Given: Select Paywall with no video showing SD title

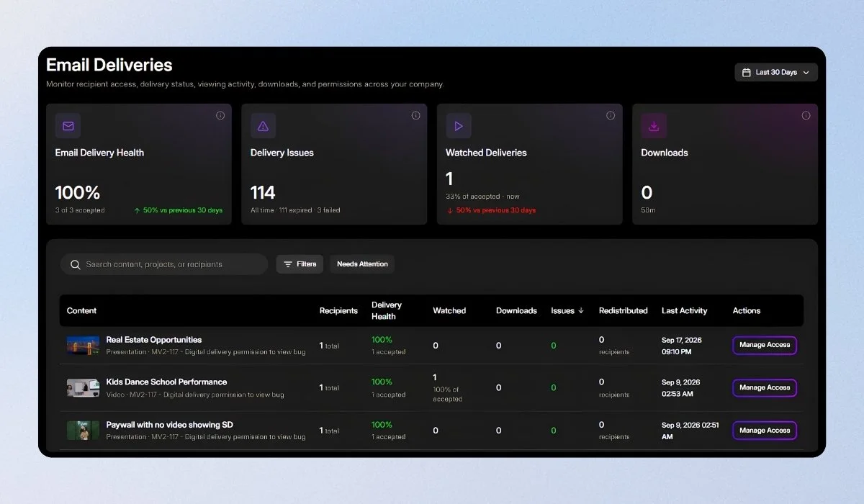Looking at the screenshot, I should [x=170, y=425].
